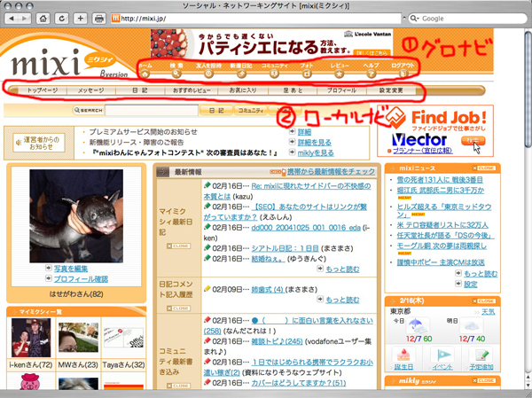Open 新着日記 new diary icon
This screenshot has height=398, width=532.
click(241, 74)
